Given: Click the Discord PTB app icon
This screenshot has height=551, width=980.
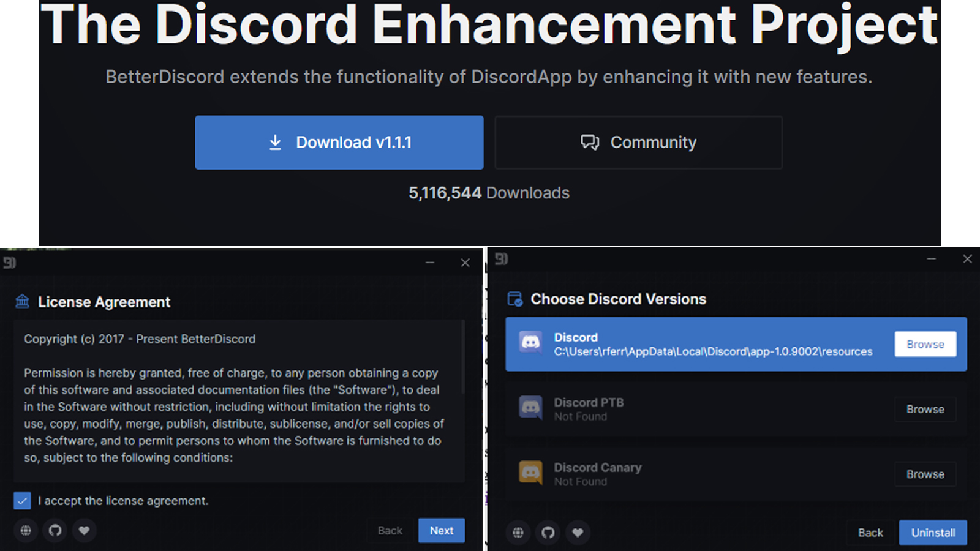Looking at the screenshot, I should 530,408.
